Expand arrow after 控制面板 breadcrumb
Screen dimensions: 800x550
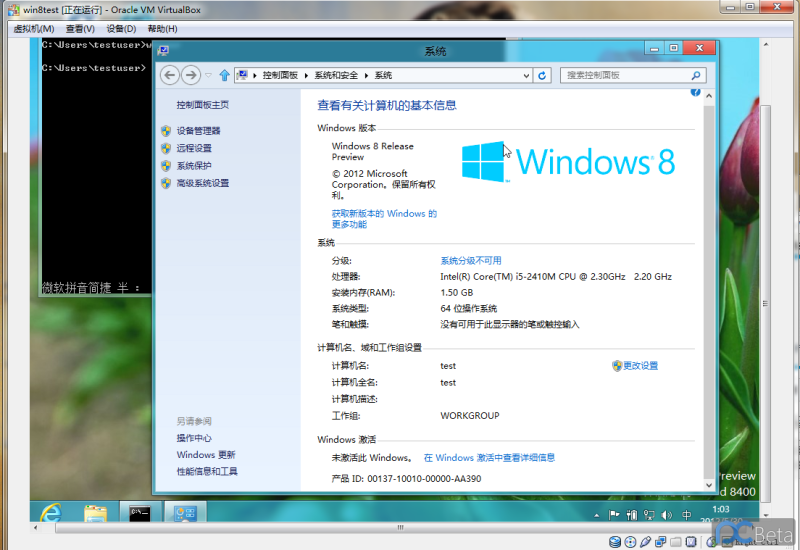306,76
